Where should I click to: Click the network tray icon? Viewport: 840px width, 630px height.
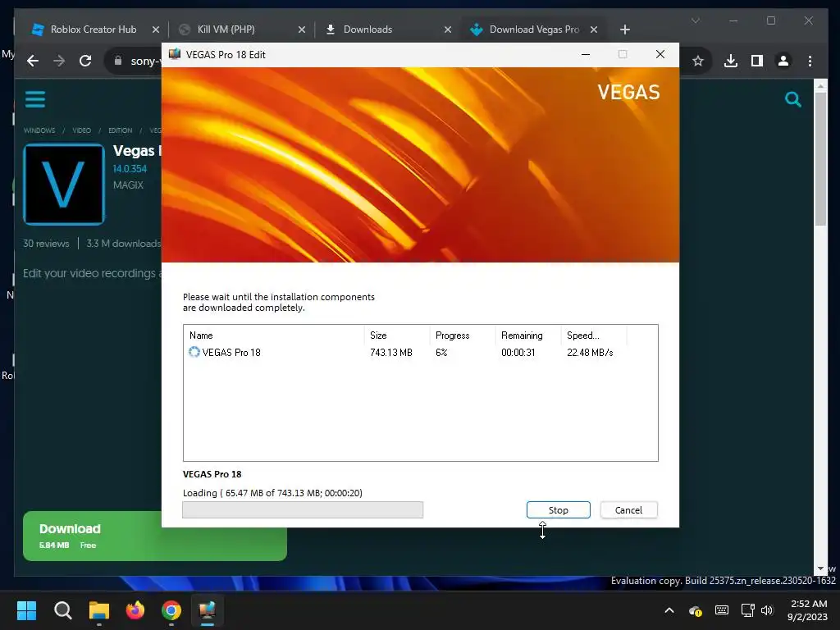pos(748,610)
